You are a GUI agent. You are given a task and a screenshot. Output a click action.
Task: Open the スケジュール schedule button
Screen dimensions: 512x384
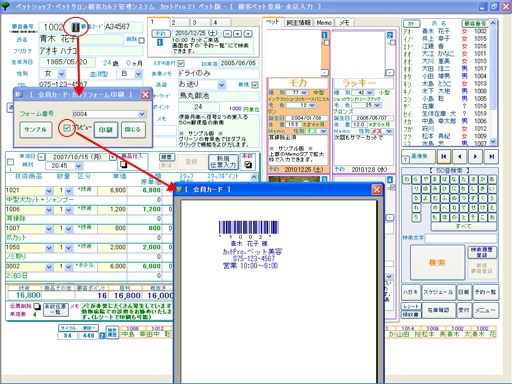(x=438, y=292)
